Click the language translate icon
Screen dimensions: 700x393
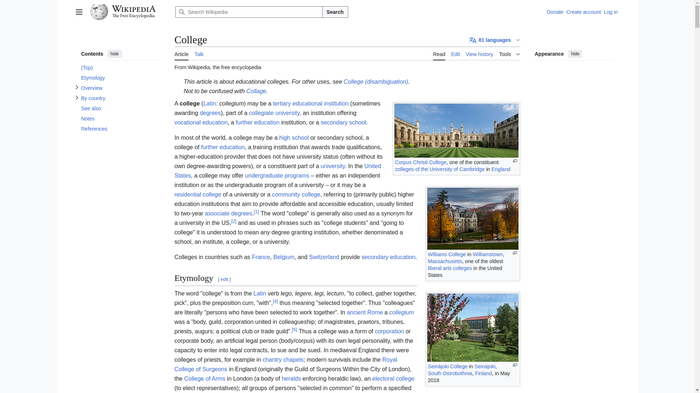pos(472,40)
